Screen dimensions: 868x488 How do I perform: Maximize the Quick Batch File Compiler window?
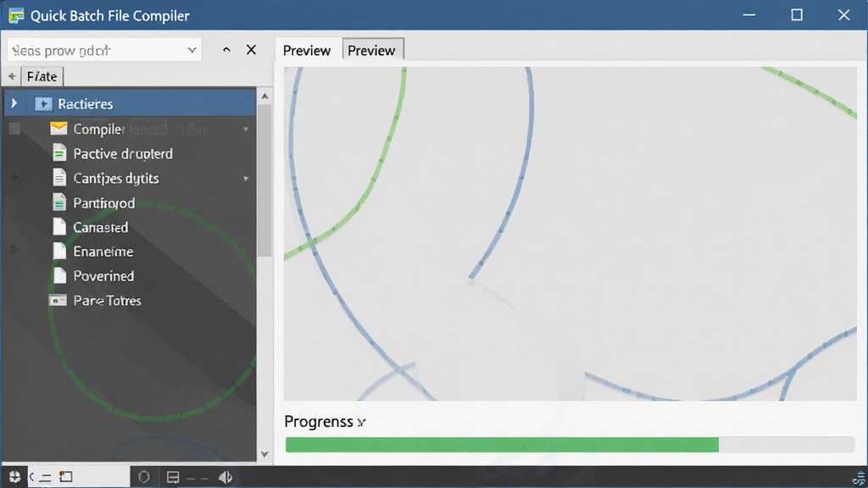pyautogui.click(x=797, y=15)
